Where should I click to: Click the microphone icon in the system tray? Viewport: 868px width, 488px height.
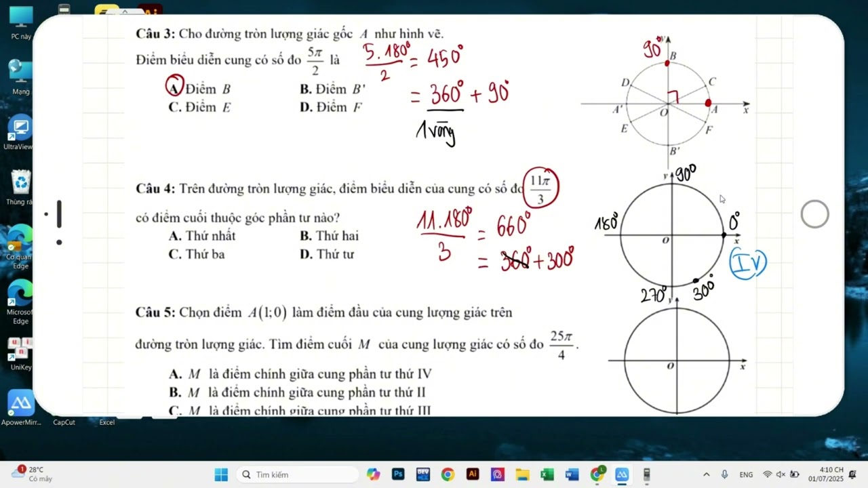click(725, 474)
